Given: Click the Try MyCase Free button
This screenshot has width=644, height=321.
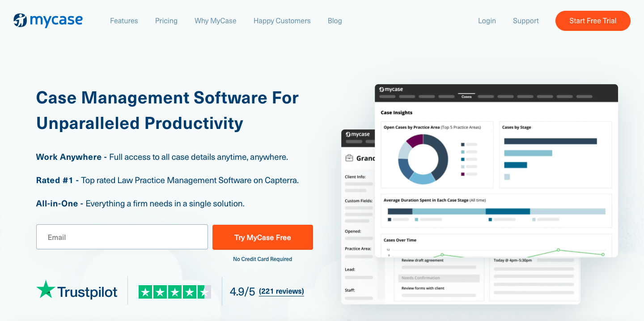Looking at the screenshot, I should click(x=263, y=237).
